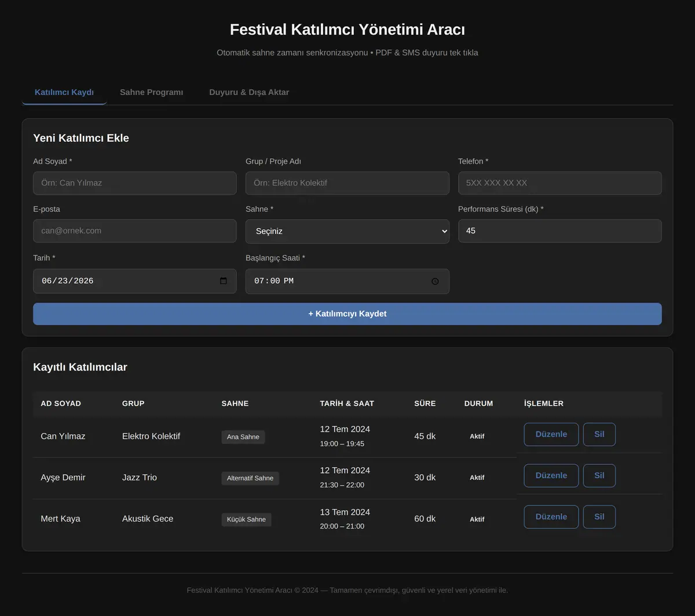This screenshot has width=695, height=616.
Task: Click the duration value 60 dk
Action: coord(425,519)
